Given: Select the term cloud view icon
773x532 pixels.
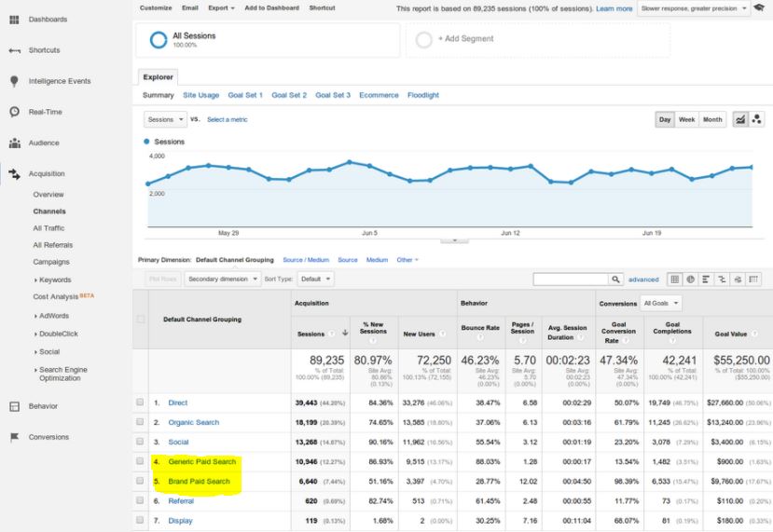Looking at the screenshot, I should (x=738, y=280).
